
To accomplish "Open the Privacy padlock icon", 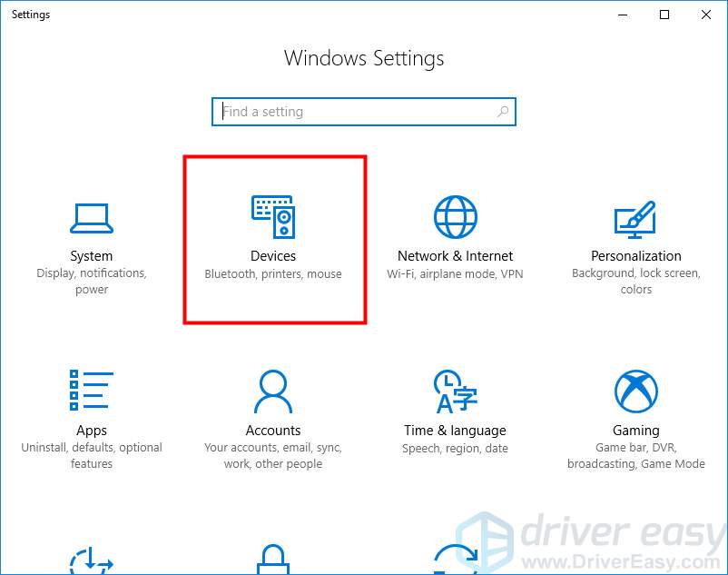I will pos(273,560).
